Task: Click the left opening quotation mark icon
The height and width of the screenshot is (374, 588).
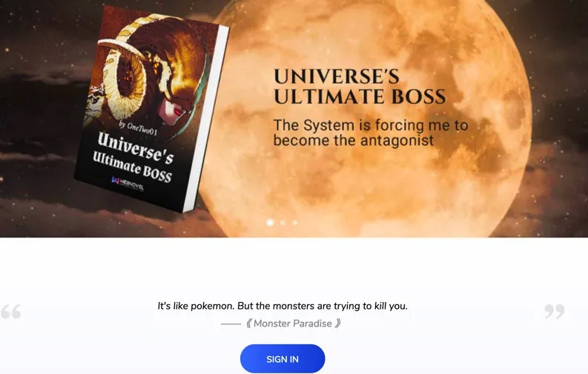Action: (x=11, y=312)
